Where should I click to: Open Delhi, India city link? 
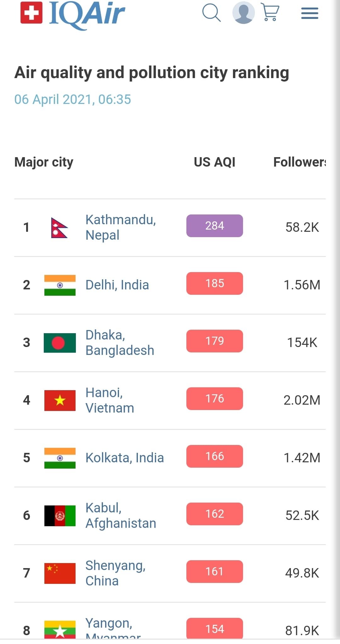click(117, 285)
